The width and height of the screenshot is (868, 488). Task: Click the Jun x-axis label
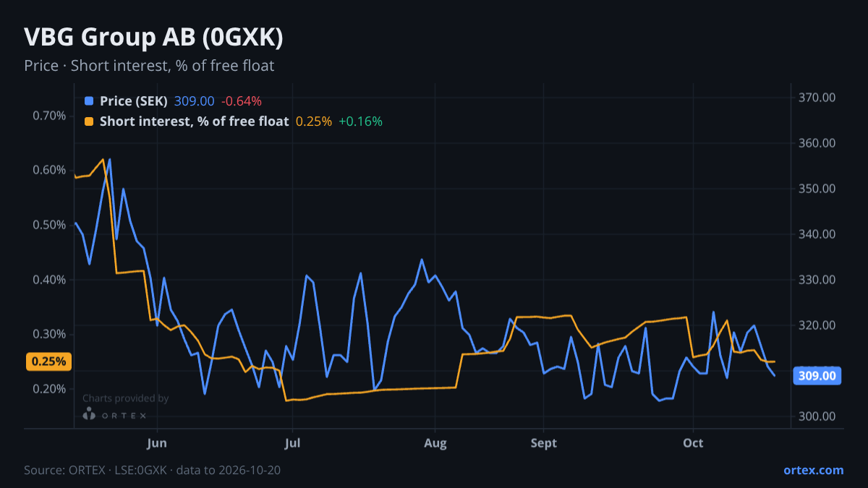coord(157,443)
